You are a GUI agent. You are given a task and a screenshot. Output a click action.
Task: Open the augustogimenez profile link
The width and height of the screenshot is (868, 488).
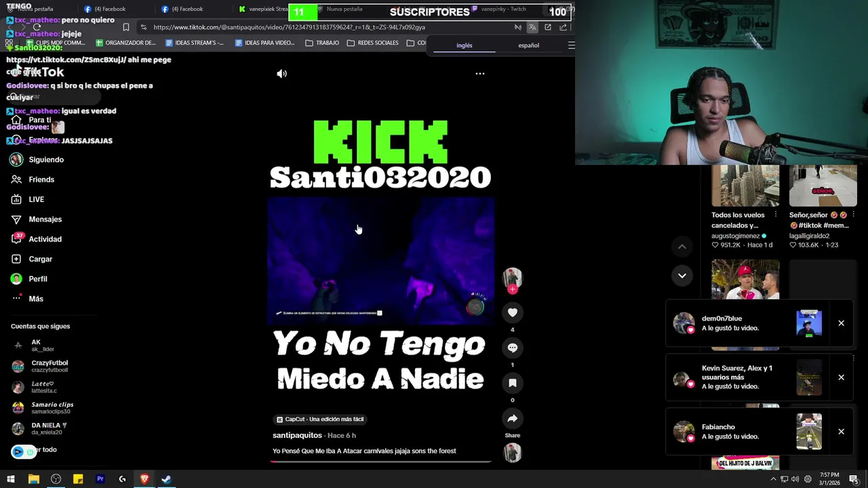[736, 236]
